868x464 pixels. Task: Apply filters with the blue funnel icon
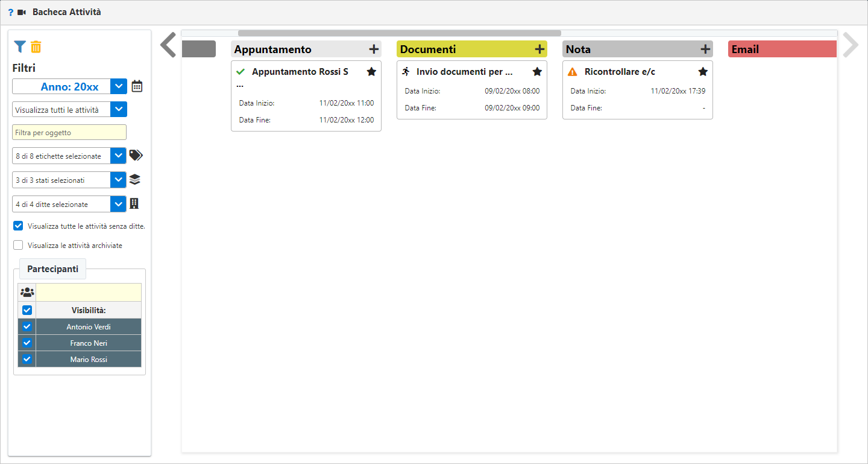coord(20,47)
